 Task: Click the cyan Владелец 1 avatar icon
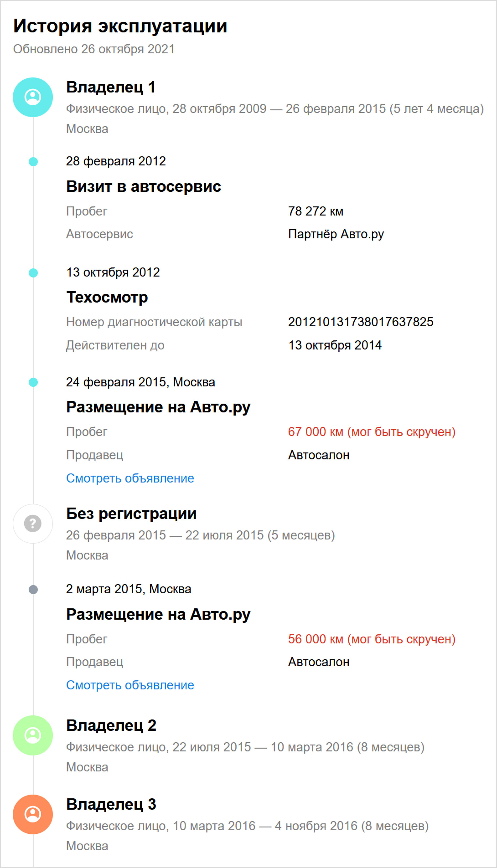point(33,97)
